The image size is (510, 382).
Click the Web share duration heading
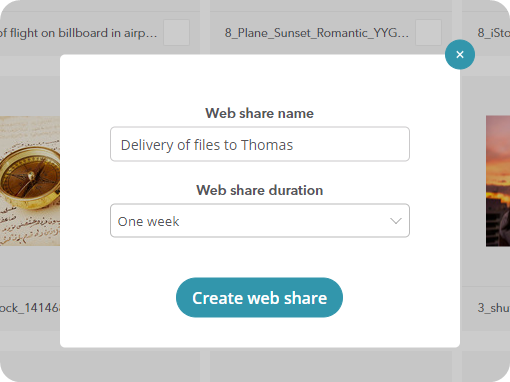point(259,190)
